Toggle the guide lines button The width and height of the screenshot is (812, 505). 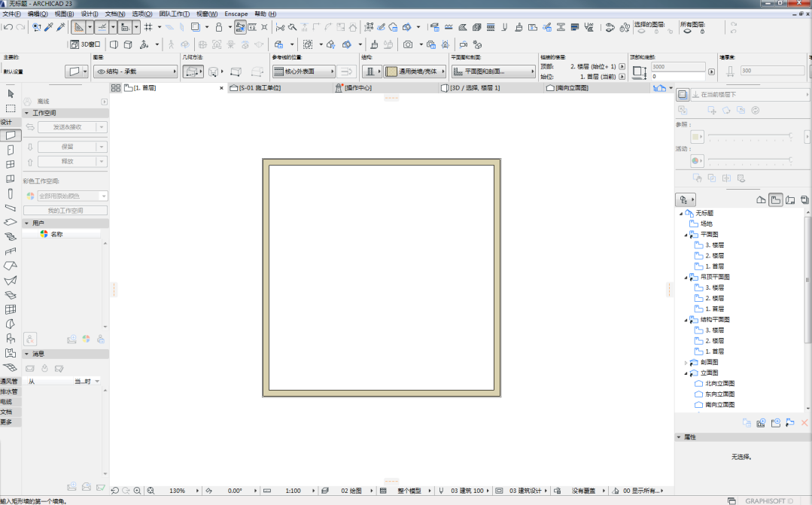click(79, 27)
